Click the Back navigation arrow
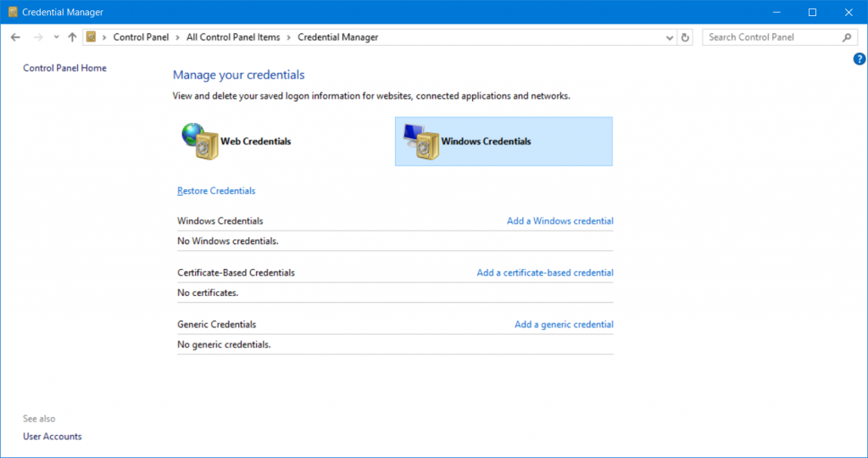Image resolution: width=868 pixels, height=458 pixels. [15, 37]
